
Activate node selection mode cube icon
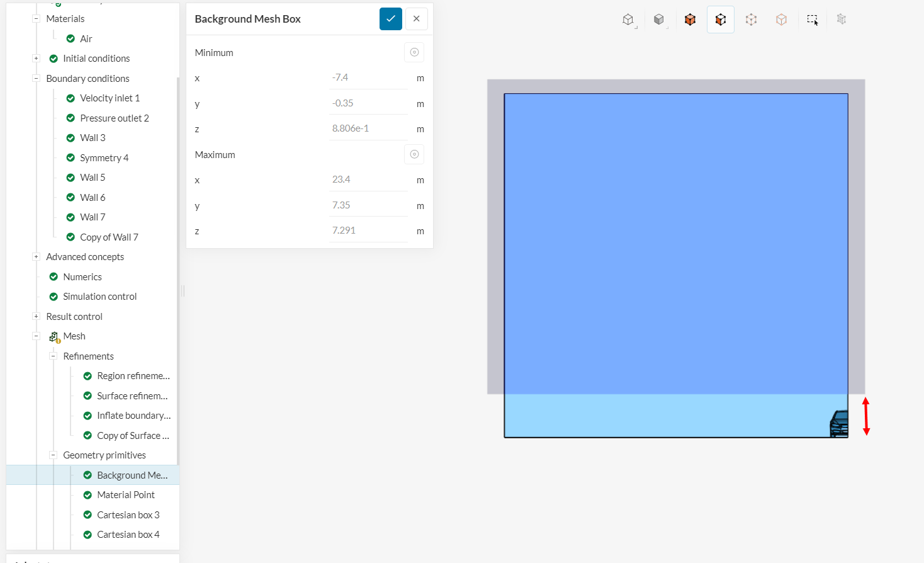coord(781,20)
